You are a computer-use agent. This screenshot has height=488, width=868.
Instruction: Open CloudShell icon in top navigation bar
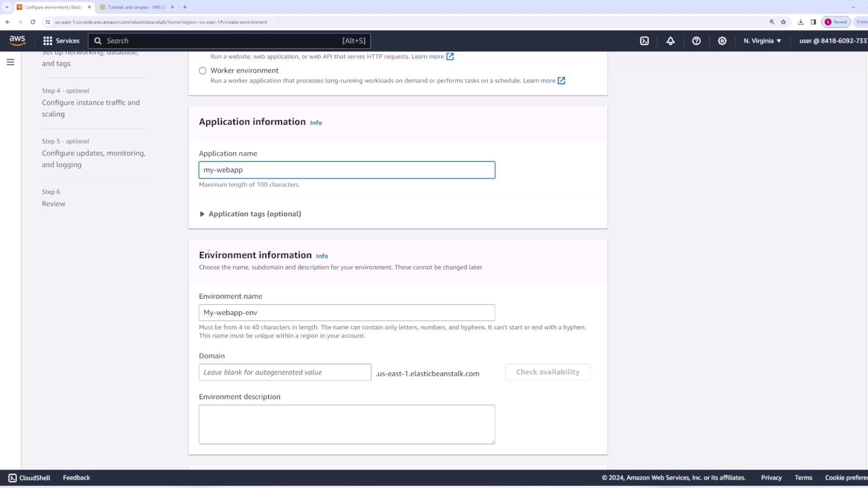644,41
